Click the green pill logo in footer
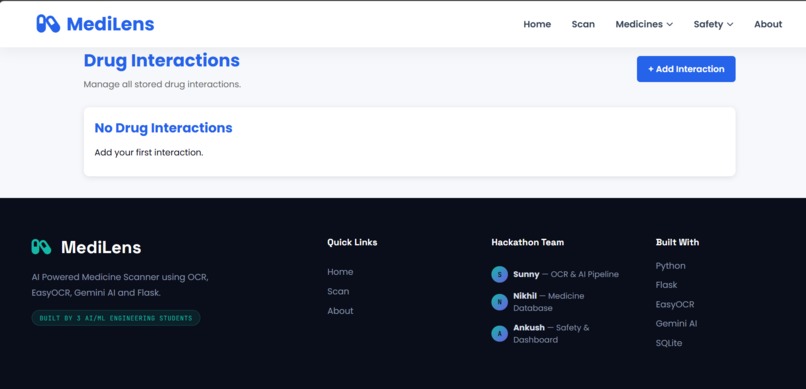This screenshot has width=806, height=389. pos(41,247)
